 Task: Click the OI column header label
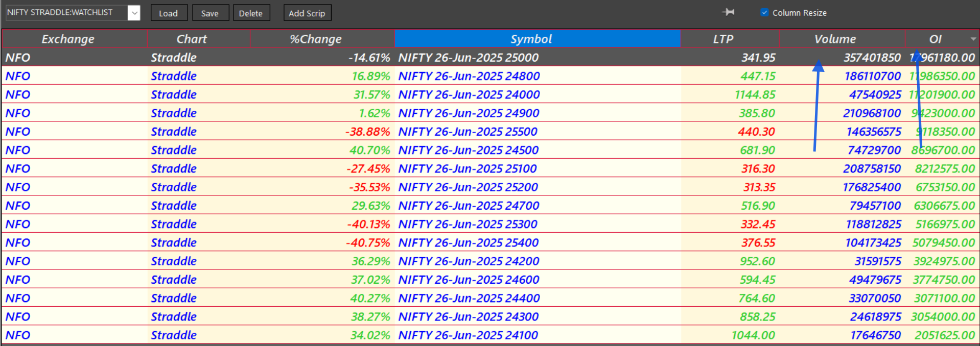point(935,39)
